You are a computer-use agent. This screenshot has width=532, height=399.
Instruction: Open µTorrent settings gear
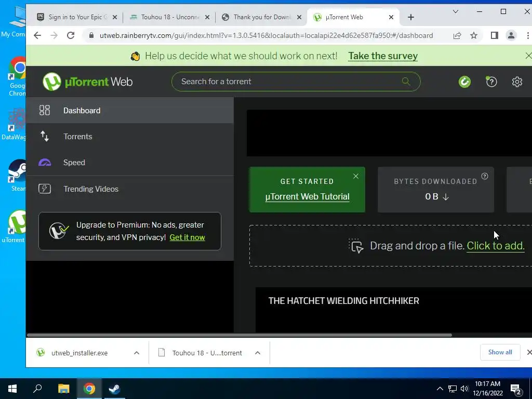(x=517, y=82)
